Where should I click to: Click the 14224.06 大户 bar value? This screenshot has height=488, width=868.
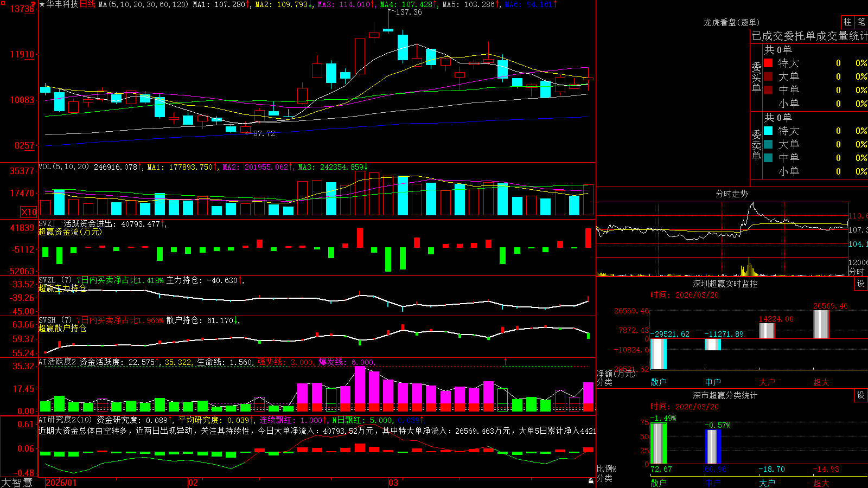pos(776,319)
